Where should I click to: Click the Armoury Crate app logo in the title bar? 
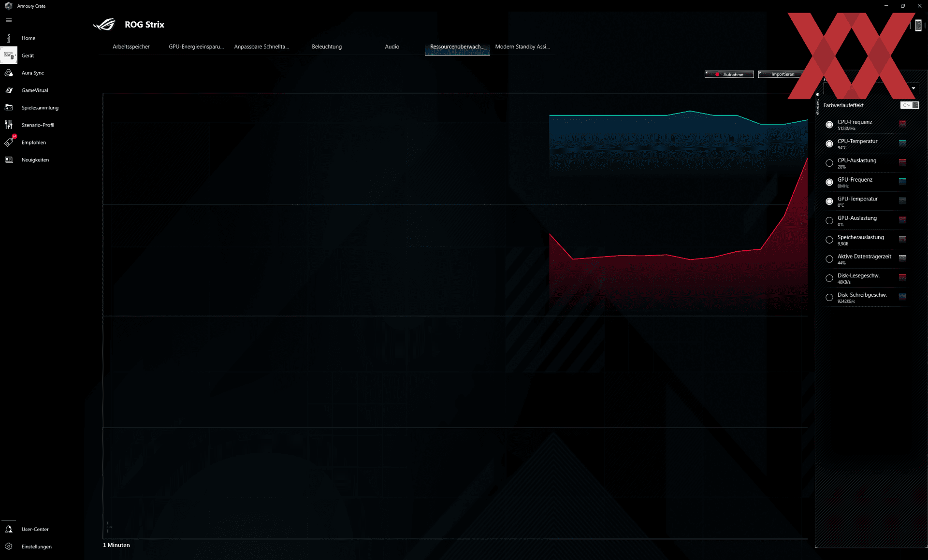click(8, 6)
